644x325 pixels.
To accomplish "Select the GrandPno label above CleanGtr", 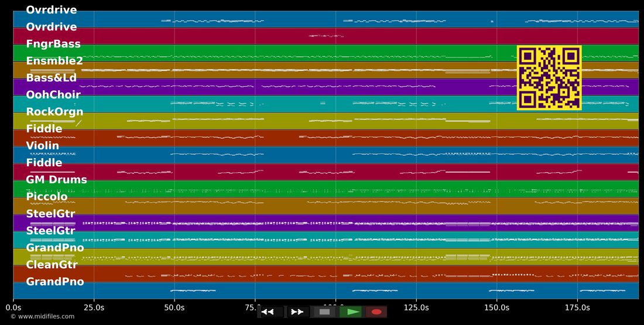I will pos(55,247).
